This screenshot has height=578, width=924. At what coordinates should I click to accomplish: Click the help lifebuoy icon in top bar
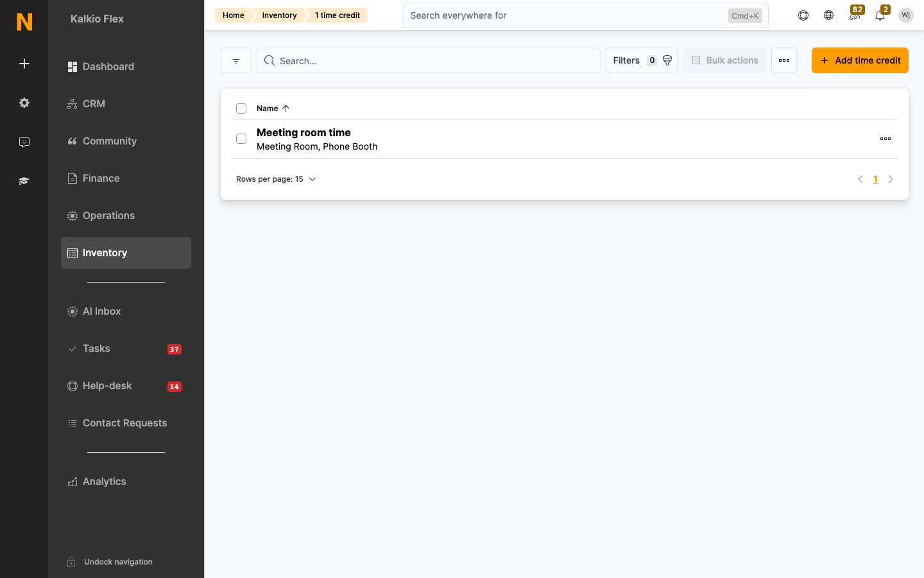(x=803, y=15)
